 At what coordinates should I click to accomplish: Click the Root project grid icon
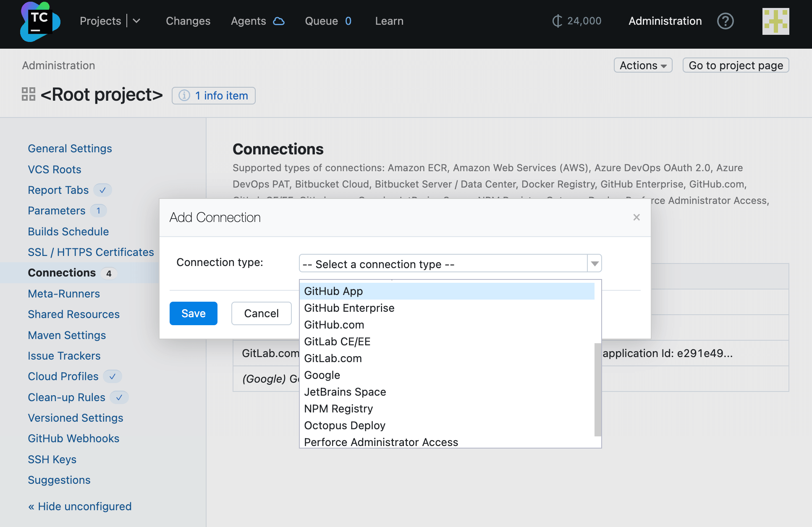tap(29, 94)
